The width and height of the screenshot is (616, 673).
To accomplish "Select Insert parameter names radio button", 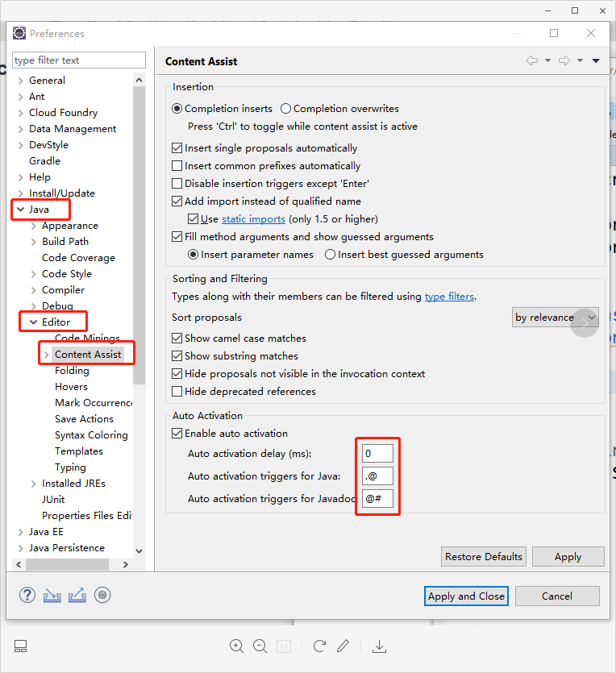I will (194, 255).
